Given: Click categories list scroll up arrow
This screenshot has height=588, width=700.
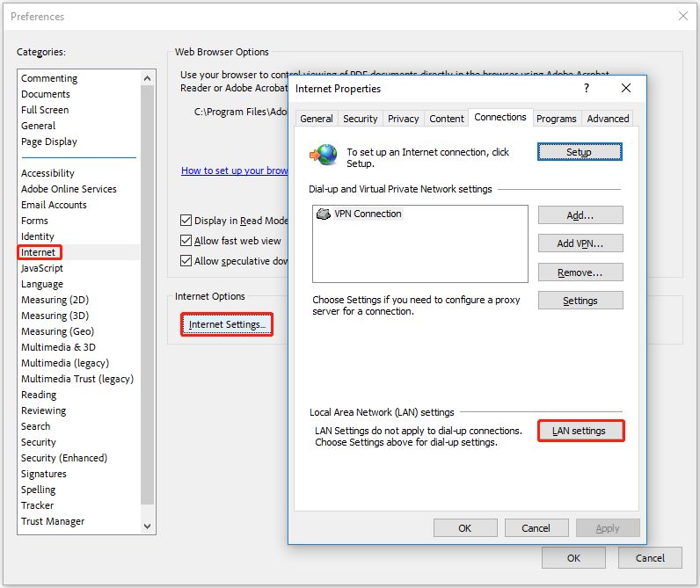Looking at the screenshot, I should (x=148, y=78).
